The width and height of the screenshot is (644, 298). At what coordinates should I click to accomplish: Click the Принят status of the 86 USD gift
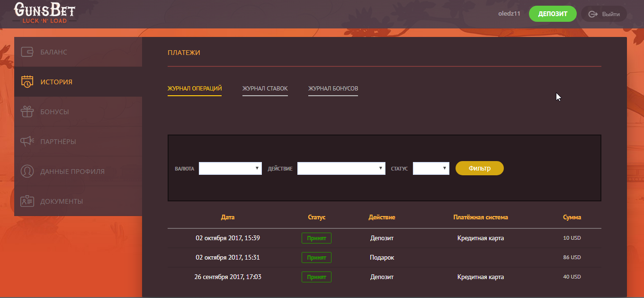pyautogui.click(x=316, y=258)
